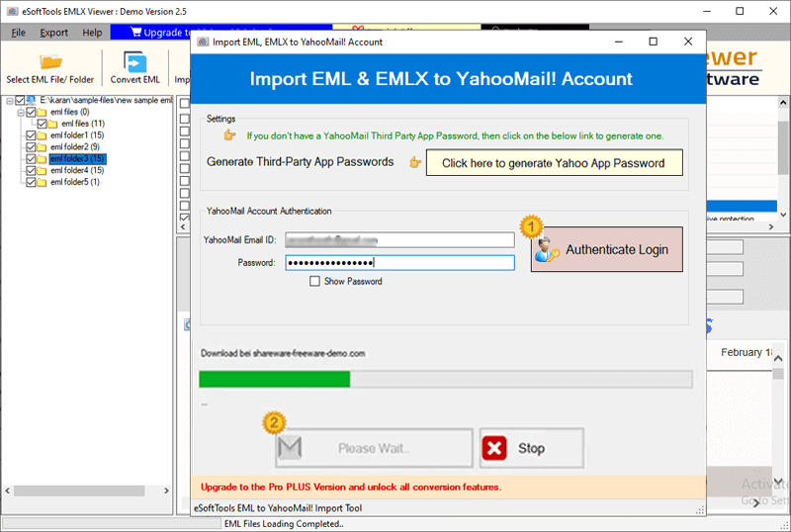This screenshot has width=791, height=532.
Task: Click the user key icon on Authenticate Login
Action: 548,250
